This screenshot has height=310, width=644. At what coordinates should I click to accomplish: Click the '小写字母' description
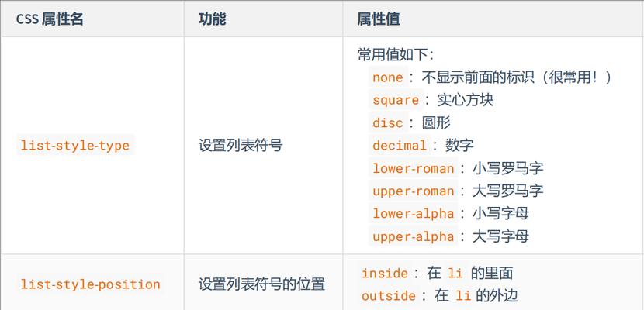tap(500, 213)
